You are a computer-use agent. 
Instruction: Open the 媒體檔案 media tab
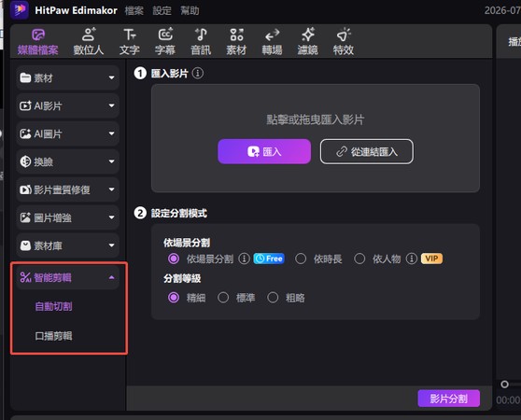click(x=38, y=42)
